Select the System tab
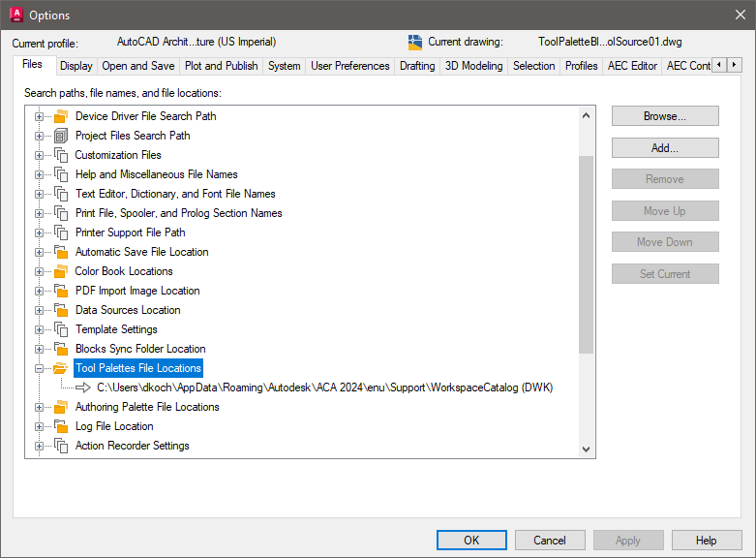The image size is (756, 558). click(284, 66)
